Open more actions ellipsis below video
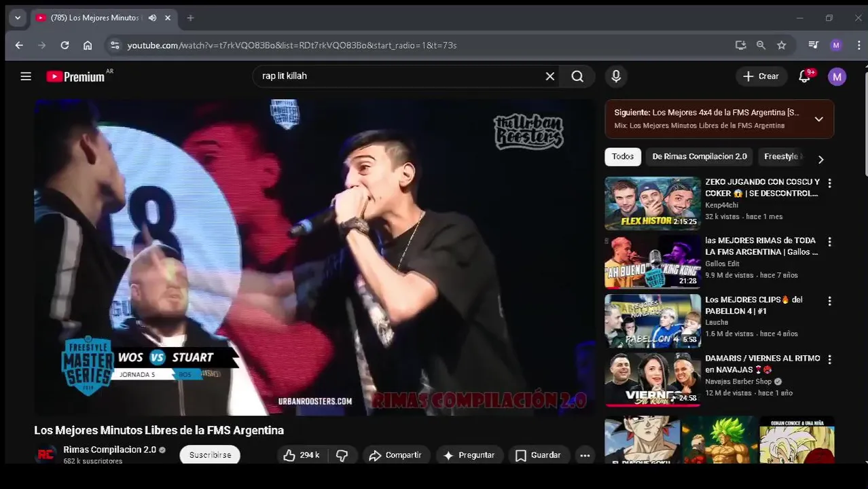 [x=585, y=455]
